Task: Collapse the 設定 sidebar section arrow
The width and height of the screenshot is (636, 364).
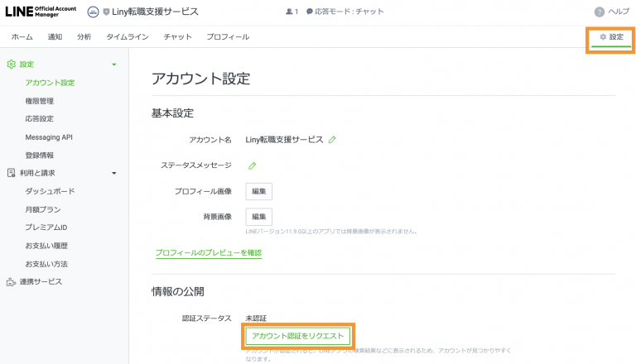Action: tap(114, 65)
